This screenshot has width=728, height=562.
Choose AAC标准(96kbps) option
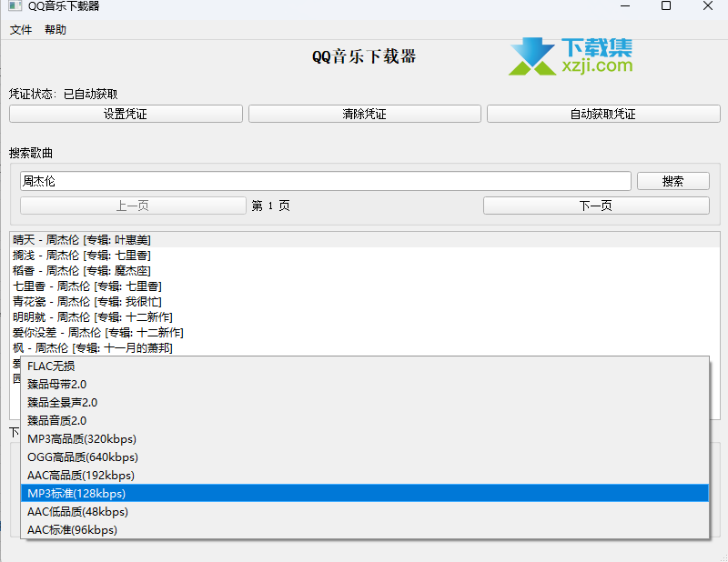pos(365,529)
